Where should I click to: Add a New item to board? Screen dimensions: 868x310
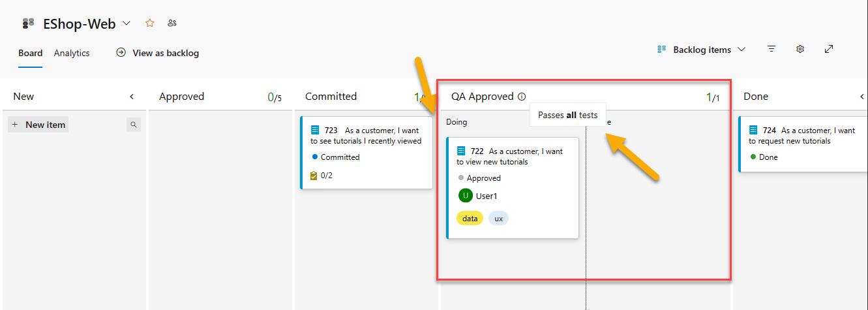pos(38,125)
